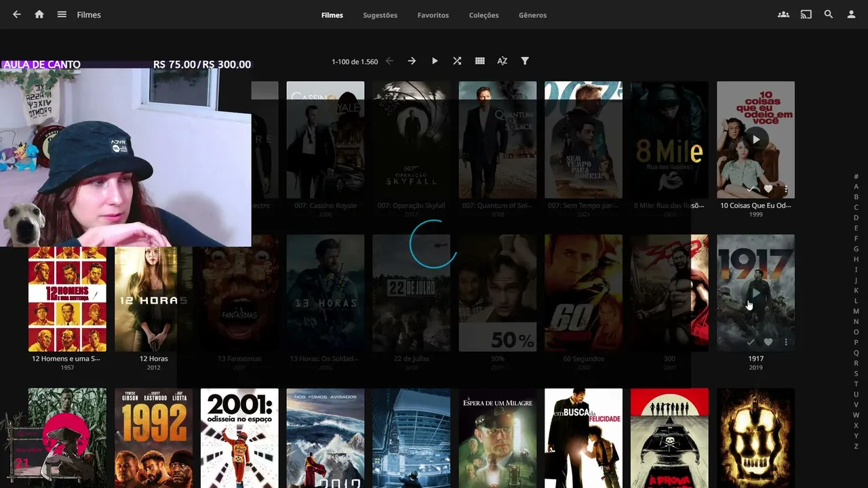Jump to letter V in alphabet picker
Viewport: 868px width, 488px height.
856,405
